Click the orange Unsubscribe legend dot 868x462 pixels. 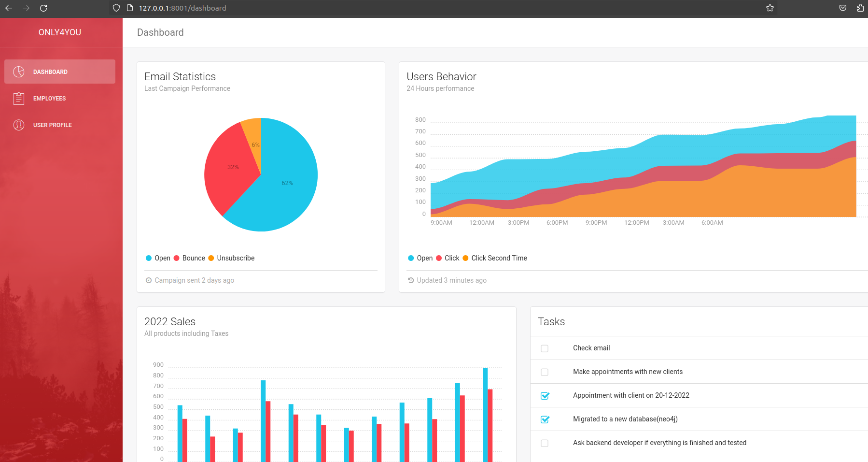[211, 258]
